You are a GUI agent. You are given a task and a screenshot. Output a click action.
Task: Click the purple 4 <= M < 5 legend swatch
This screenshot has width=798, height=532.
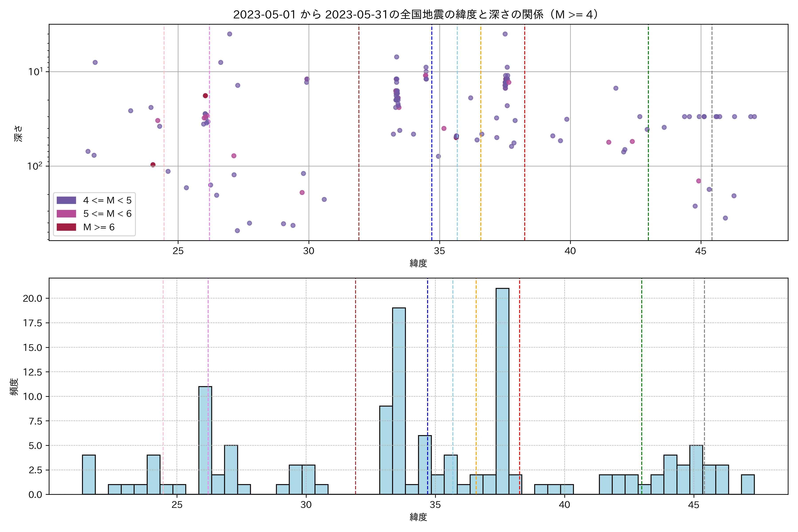(66, 200)
